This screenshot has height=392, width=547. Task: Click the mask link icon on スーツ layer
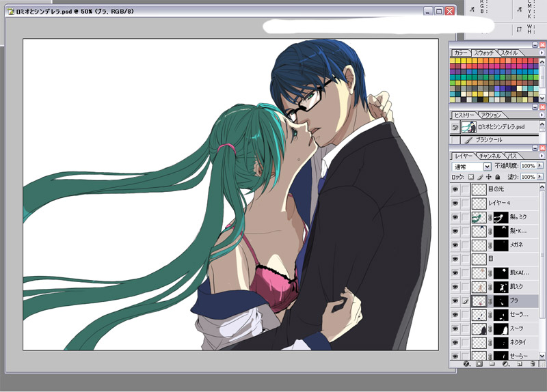tap(490, 329)
